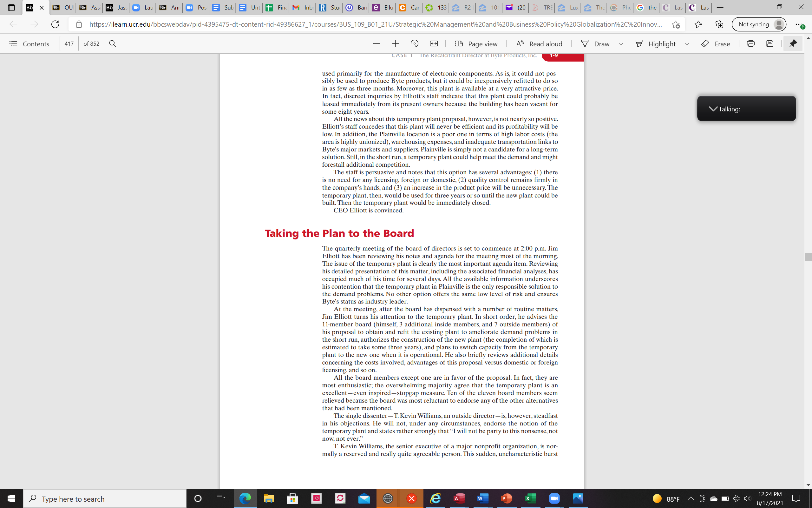
Task: Click the browser Forward arrow
Action: [34, 24]
